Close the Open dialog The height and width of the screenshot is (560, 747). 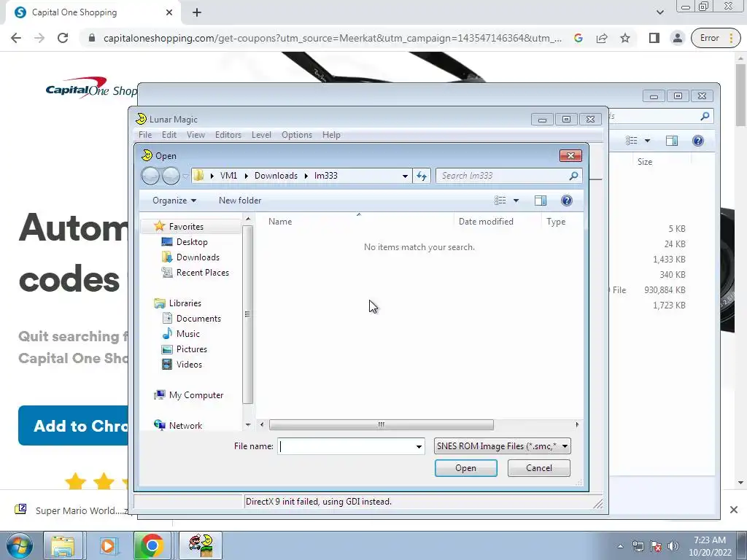pos(570,156)
